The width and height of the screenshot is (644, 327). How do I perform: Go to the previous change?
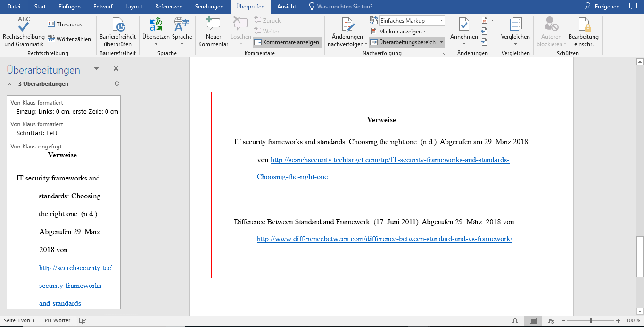tap(485, 32)
